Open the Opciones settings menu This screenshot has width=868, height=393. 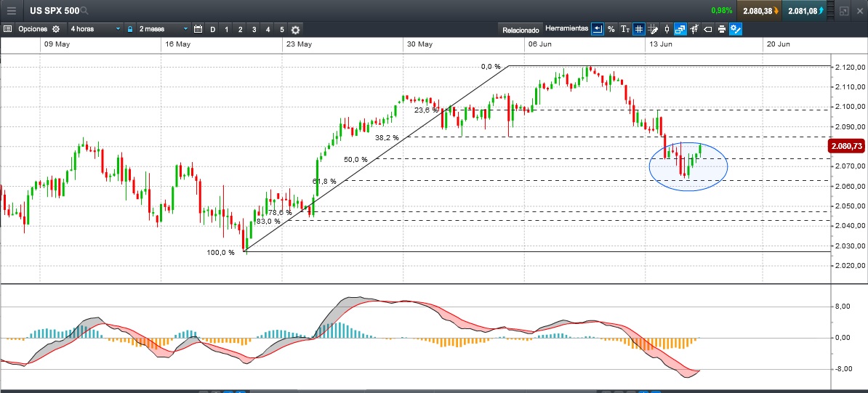coord(33,29)
